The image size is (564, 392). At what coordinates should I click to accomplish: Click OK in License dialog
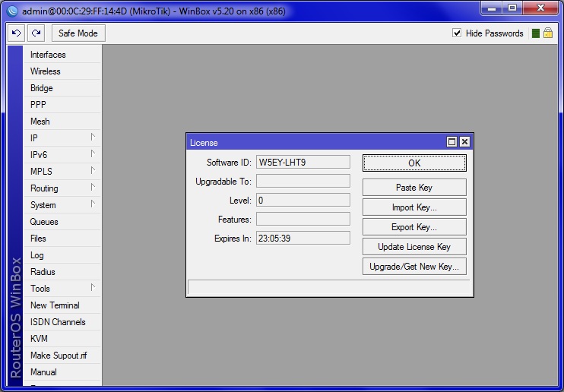[414, 163]
